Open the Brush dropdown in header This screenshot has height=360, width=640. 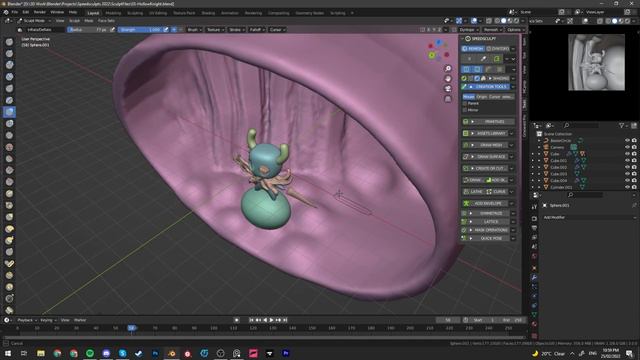(194, 30)
